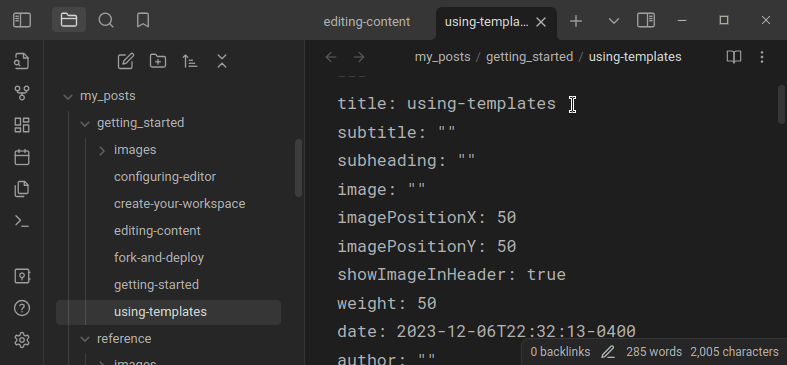This screenshot has width=787, height=365.
Task: Collapse the my_posts folder
Action: [x=68, y=96]
